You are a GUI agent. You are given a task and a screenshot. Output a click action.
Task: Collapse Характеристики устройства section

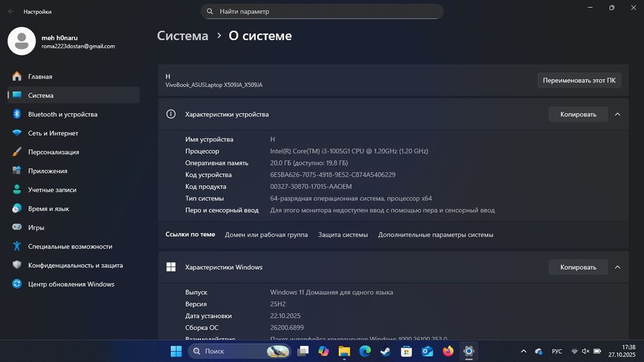click(x=618, y=114)
